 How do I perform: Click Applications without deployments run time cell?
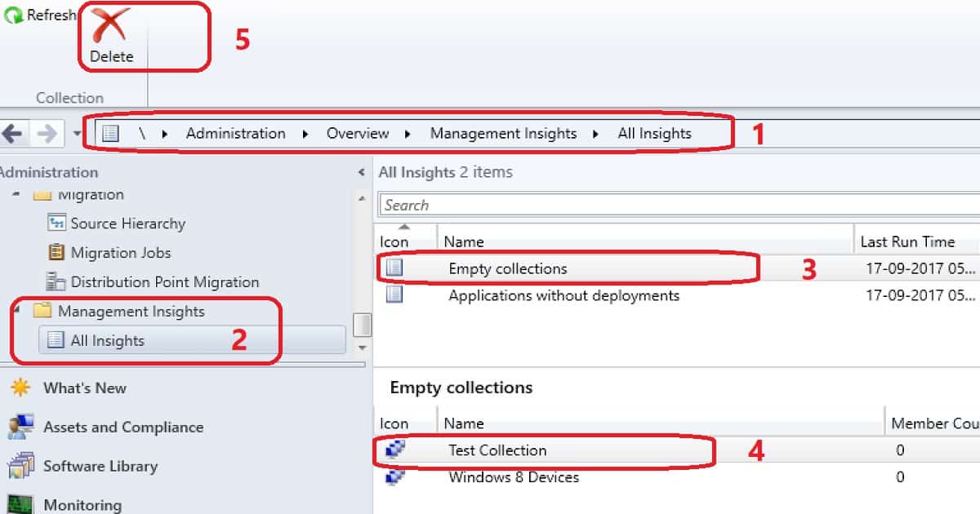click(x=921, y=295)
